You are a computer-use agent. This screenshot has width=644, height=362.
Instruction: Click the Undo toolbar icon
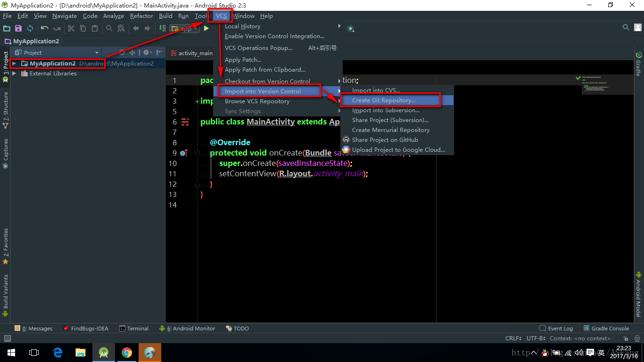click(x=45, y=28)
